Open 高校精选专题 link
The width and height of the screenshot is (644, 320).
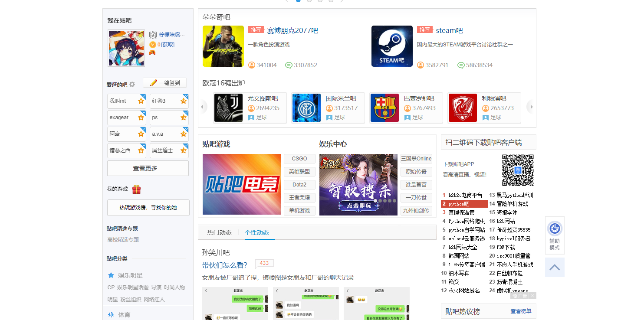(x=123, y=240)
